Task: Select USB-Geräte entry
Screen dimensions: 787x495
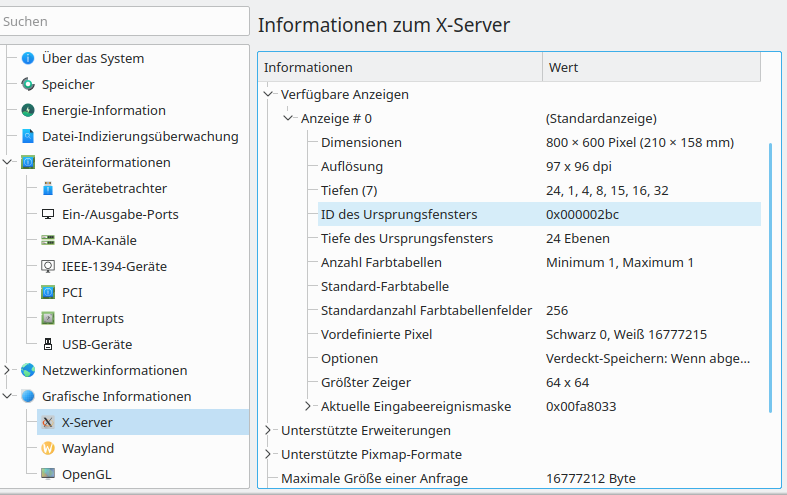Action: click(97, 344)
